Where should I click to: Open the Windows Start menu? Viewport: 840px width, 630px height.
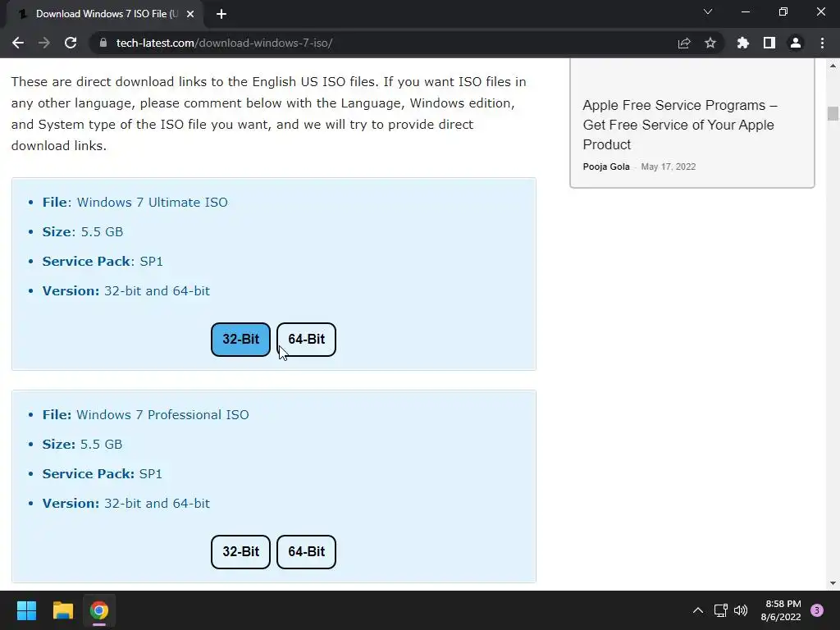pos(26,610)
